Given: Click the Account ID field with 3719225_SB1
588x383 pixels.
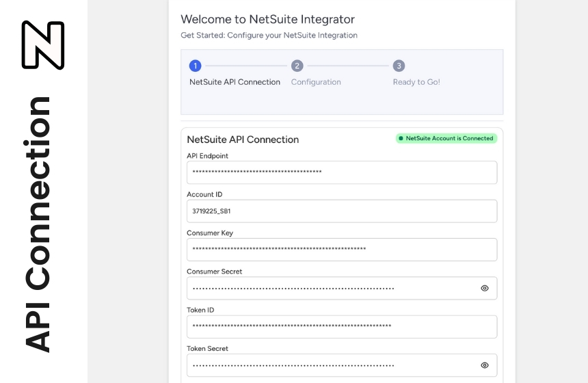Looking at the screenshot, I should click(x=342, y=211).
